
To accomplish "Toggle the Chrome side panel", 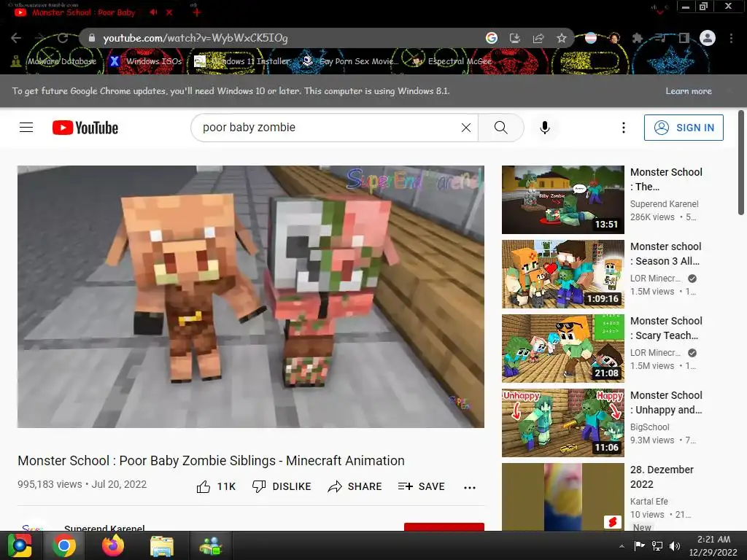I will tap(684, 38).
